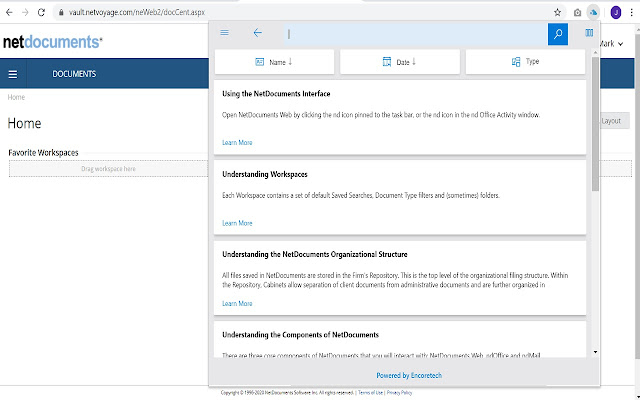This screenshot has height=400, width=640.
Task: Click Learn More under Organizational Structure card
Action: coord(237,303)
